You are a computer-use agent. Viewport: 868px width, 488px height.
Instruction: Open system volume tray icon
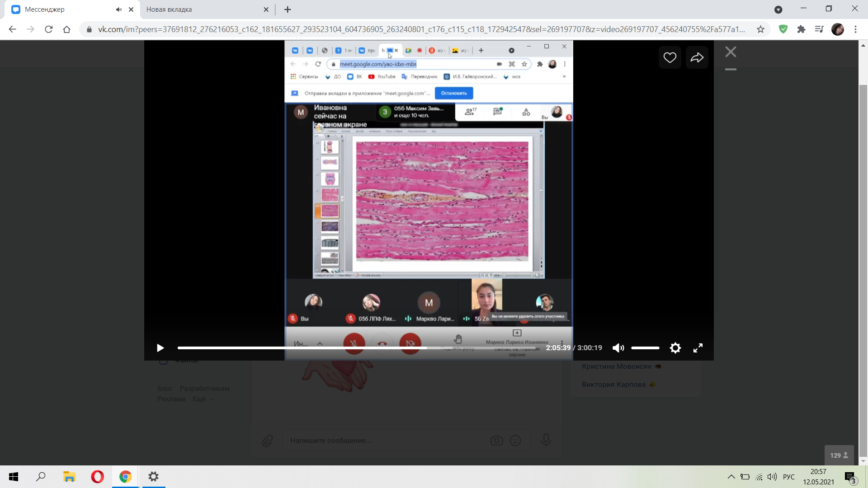coord(772,477)
